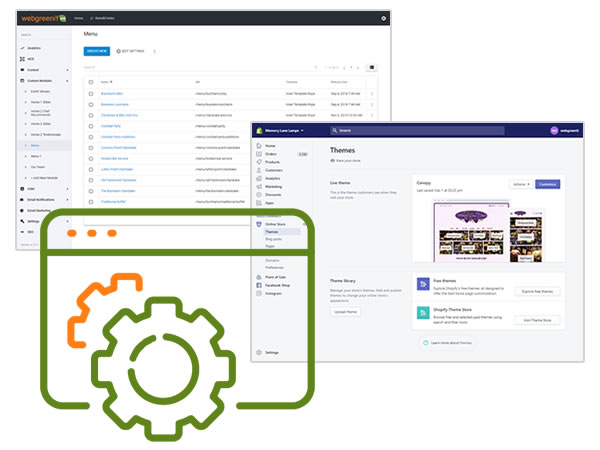Open Instagram icon in Shopify sidebar
This screenshot has width=600, height=450.
(259, 293)
